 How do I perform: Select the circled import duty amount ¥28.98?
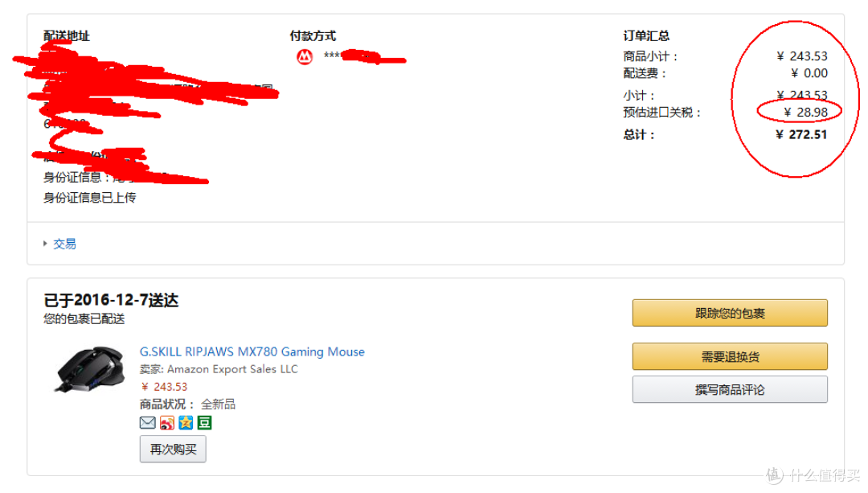click(x=805, y=112)
